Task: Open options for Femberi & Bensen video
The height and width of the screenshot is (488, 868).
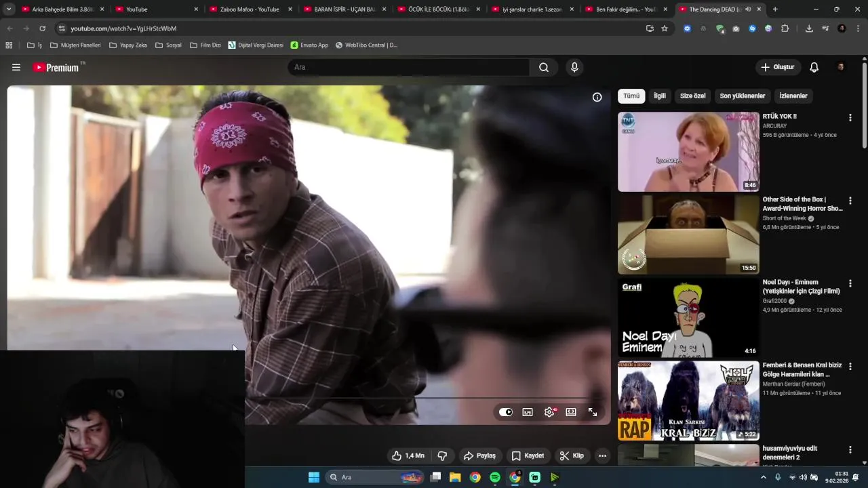Action: click(850, 366)
